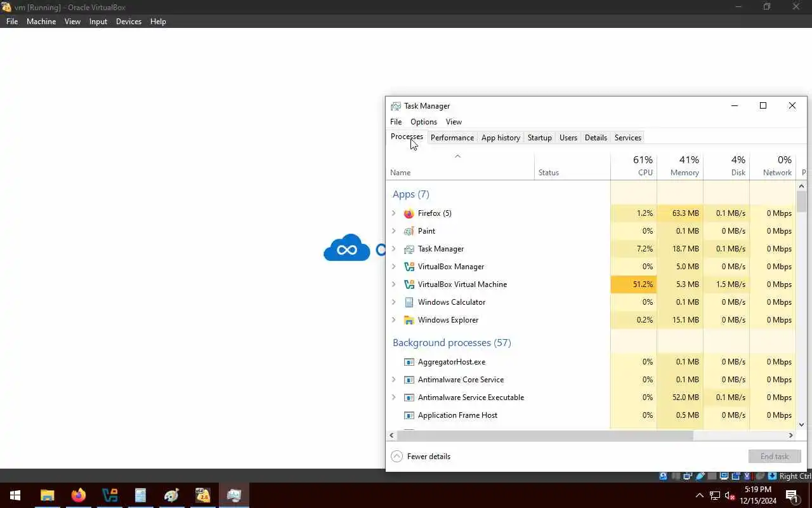Click the Antimalware Core Service process icon
812x508 pixels.
409,380
